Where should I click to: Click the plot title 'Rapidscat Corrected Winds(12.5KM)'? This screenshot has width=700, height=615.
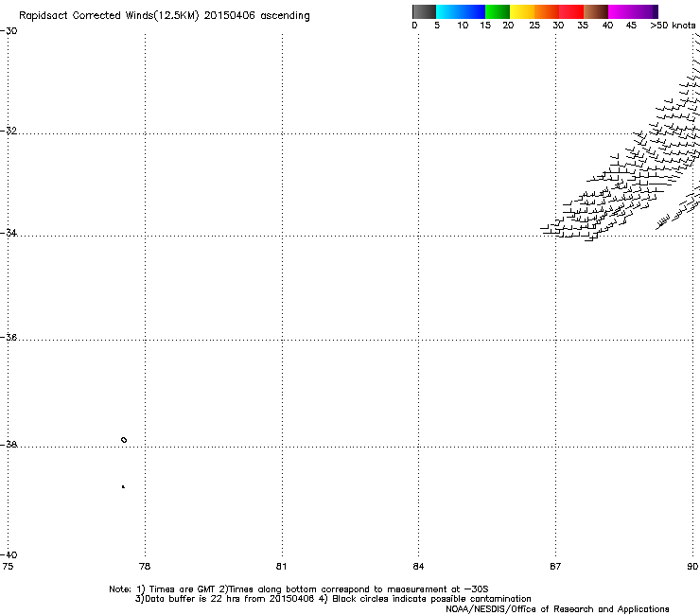click(x=109, y=16)
